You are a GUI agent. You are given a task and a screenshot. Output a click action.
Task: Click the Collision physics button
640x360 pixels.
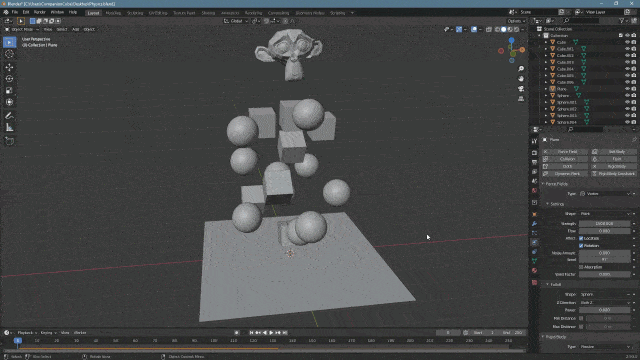pyautogui.click(x=565, y=159)
